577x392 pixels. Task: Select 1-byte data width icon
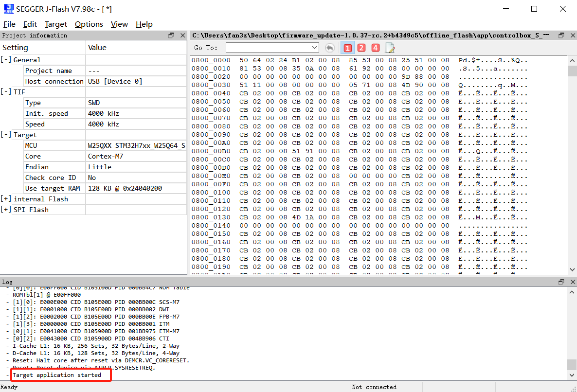(347, 48)
